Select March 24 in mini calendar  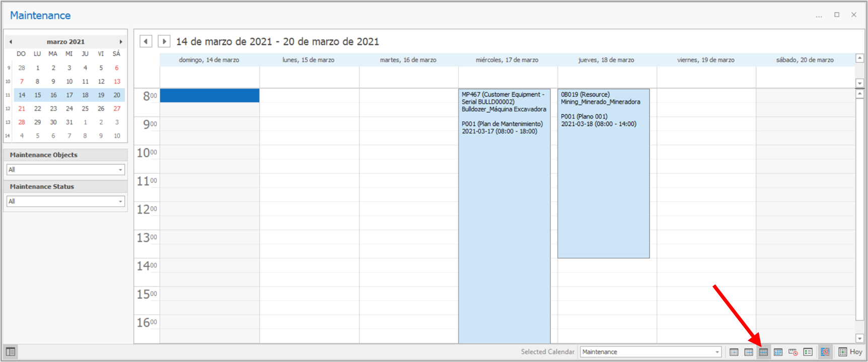click(69, 109)
